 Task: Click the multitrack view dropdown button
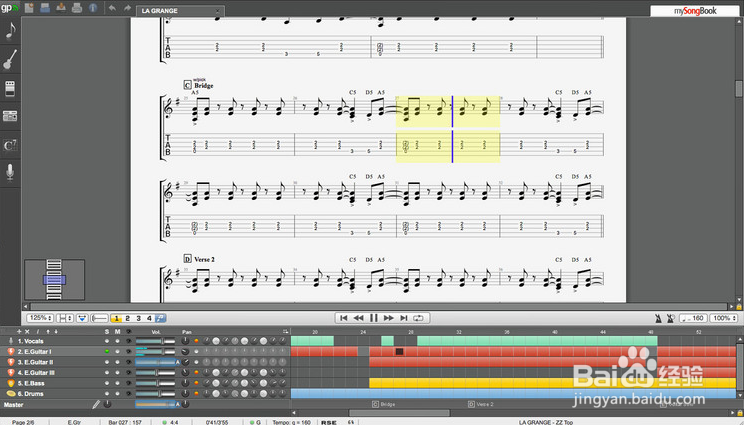pos(82,318)
